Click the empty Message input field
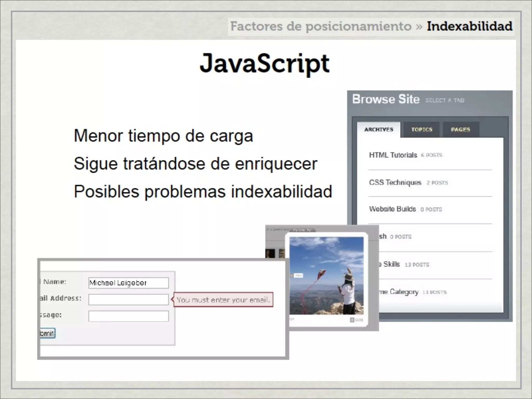 128,316
